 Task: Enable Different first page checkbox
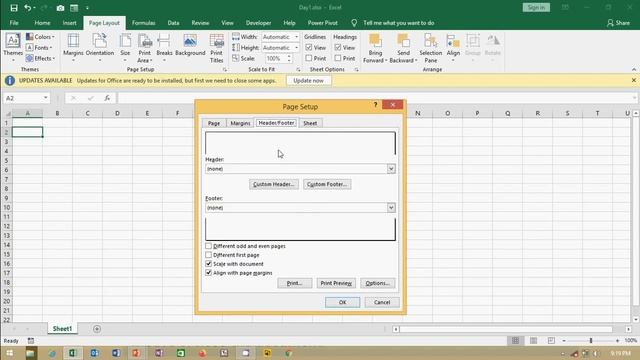(x=209, y=255)
